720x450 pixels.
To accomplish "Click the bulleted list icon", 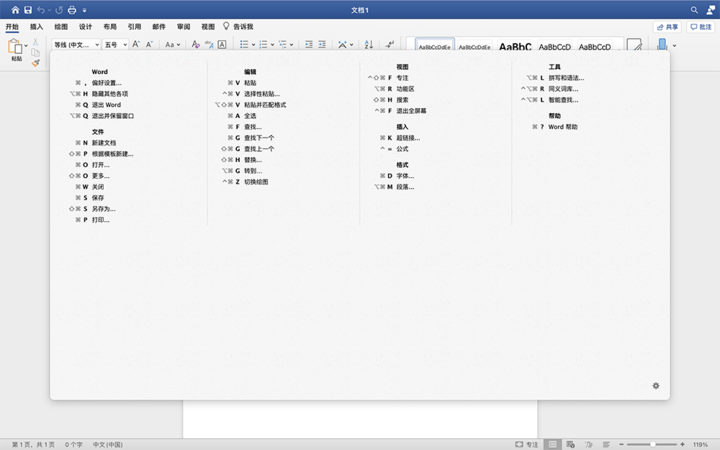I will [x=244, y=45].
